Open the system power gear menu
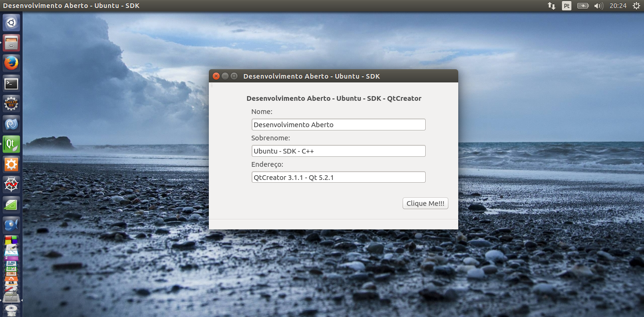 (636, 6)
